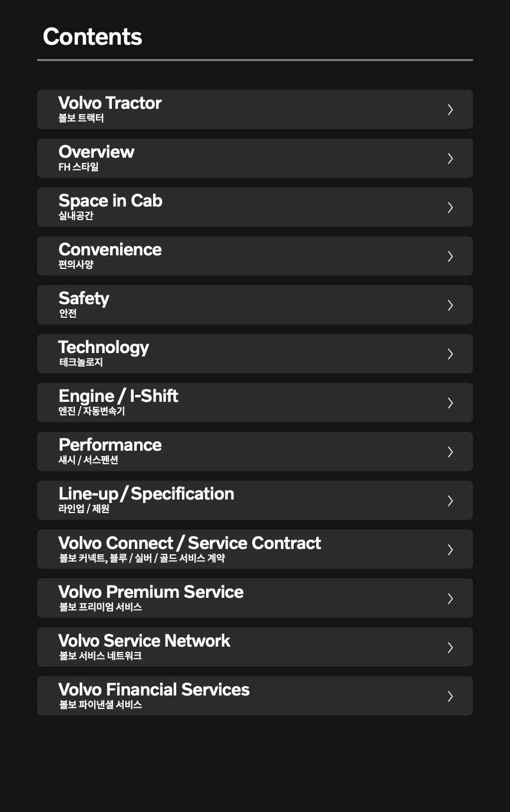This screenshot has height=812, width=510.
Task: Expand the Volvo Premium Service arrow
Action: [x=450, y=598]
